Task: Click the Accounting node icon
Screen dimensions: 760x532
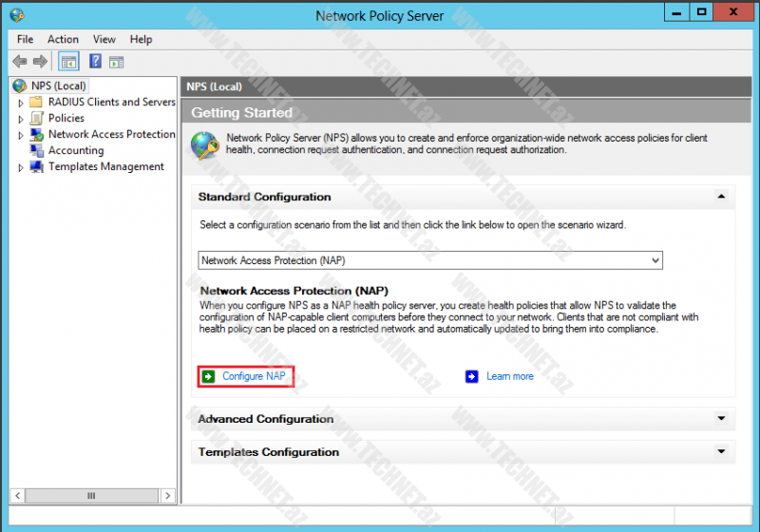Action: (37, 150)
